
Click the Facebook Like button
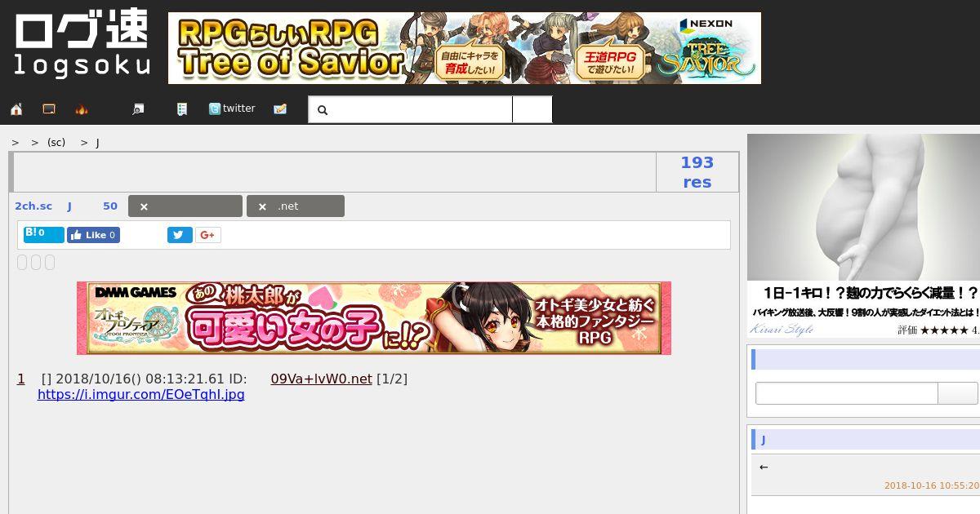pos(93,235)
